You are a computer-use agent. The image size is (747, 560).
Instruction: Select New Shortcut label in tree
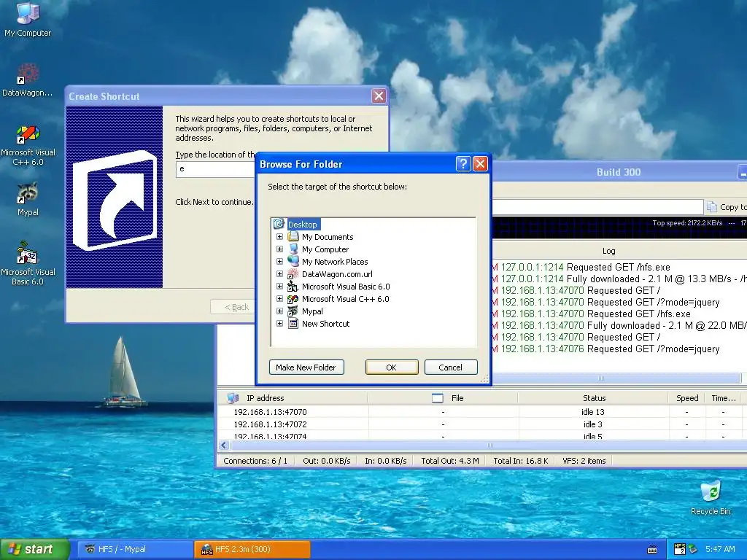click(325, 323)
